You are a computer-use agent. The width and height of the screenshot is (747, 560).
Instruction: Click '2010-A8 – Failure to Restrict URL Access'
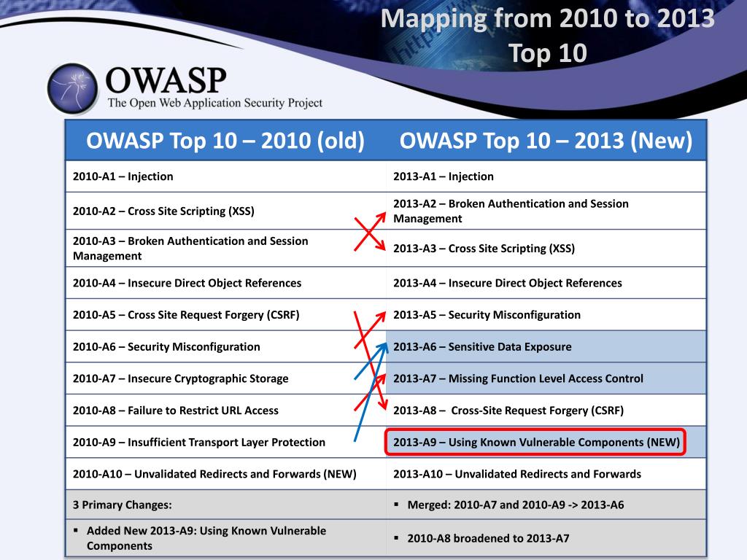(176, 411)
